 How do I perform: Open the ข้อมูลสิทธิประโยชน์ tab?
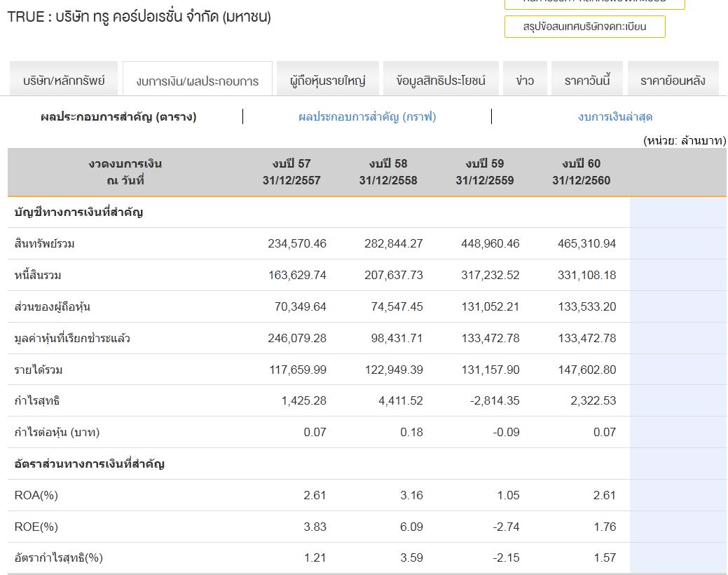pyautogui.click(x=441, y=79)
